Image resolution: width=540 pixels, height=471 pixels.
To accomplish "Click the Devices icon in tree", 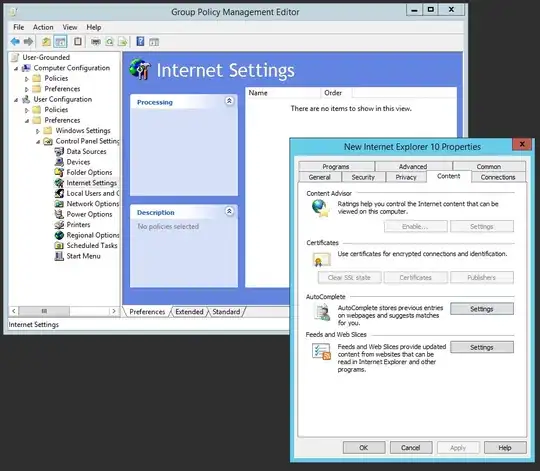I will (59, 162).
